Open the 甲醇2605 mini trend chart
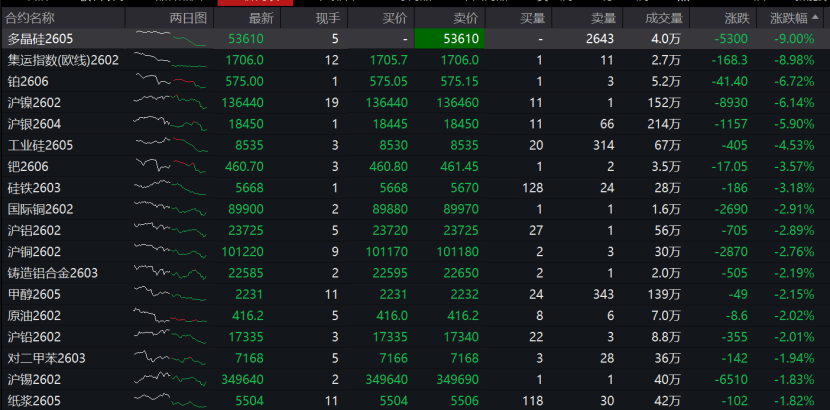This screenshot has height=410, width=830. point(170,294)
